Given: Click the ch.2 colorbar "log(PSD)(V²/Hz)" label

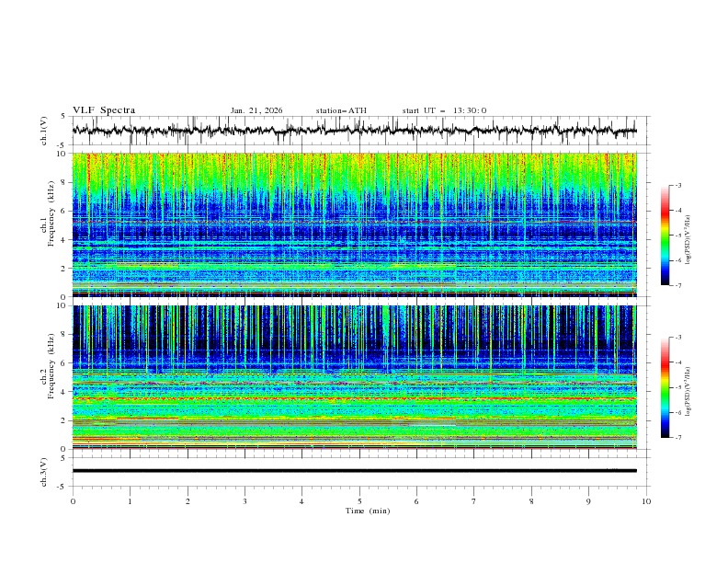Looking at the screenshot, I should point(688,392).
